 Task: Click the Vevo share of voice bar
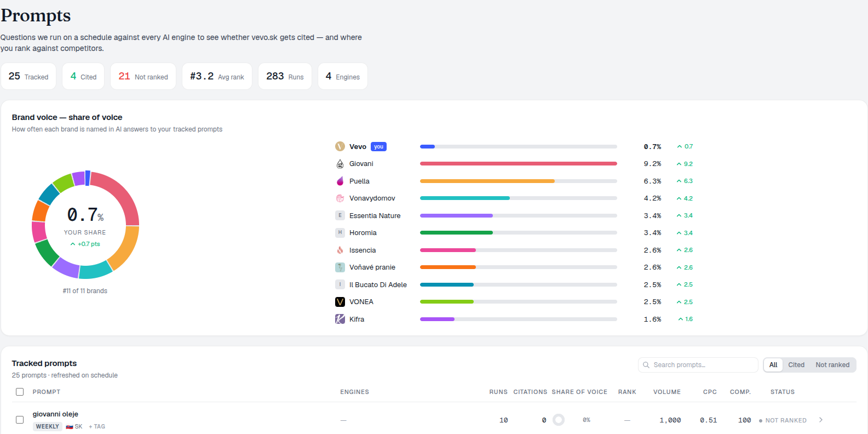pos(519,147)
